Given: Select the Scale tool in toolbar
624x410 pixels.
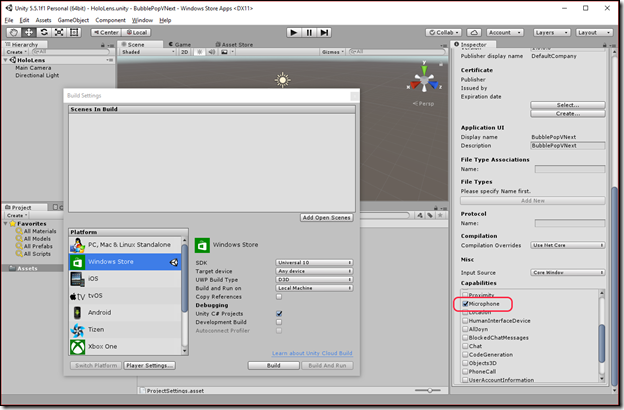Looking at the screenshot, I should click(59, 33).
